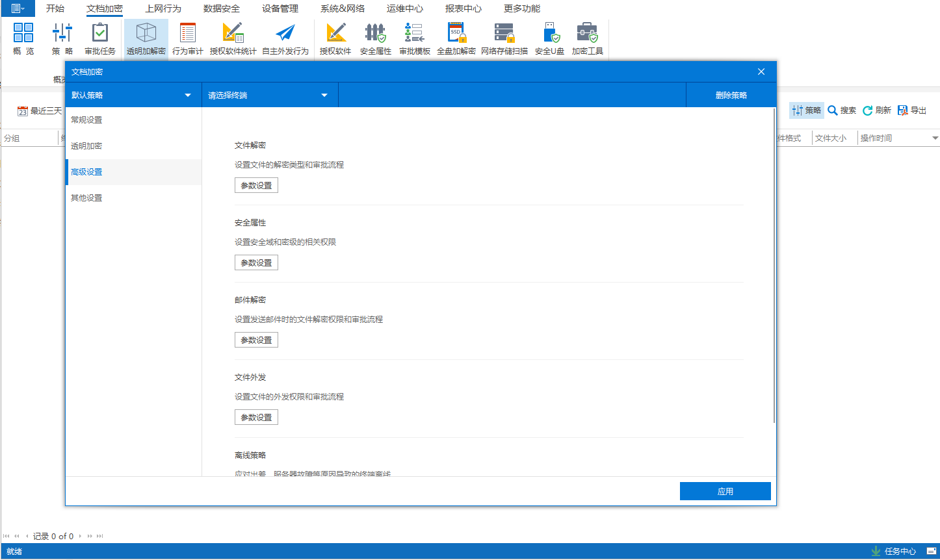This screenshot has width=940, height=560.
Task: Select 透明加密 in the left sidebar
Action: (87, 146)
